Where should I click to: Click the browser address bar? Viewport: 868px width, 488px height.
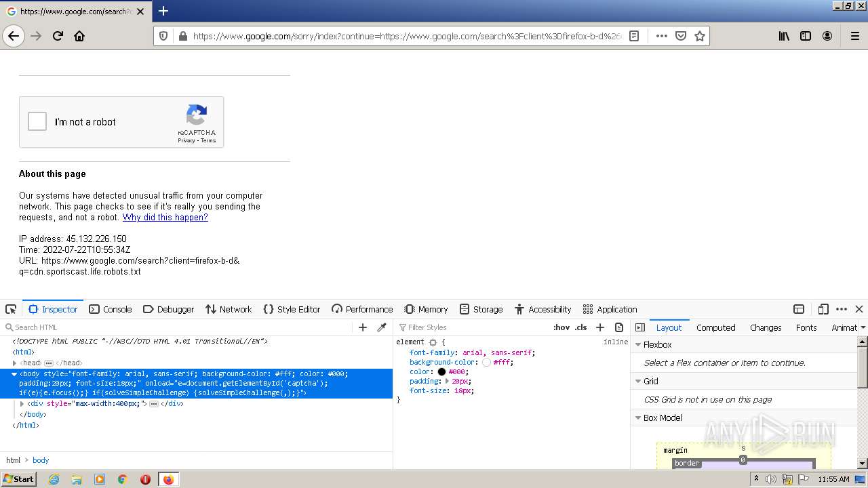tap(407, 36)
